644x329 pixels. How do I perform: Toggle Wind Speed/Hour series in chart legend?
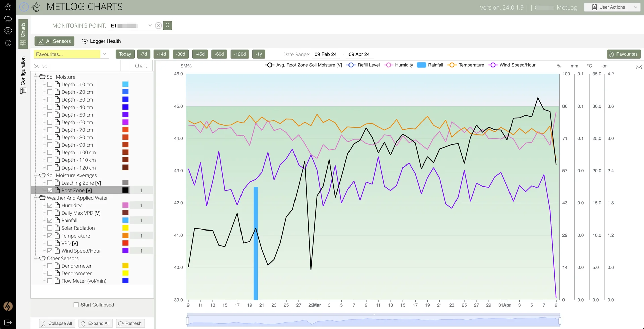512,65
